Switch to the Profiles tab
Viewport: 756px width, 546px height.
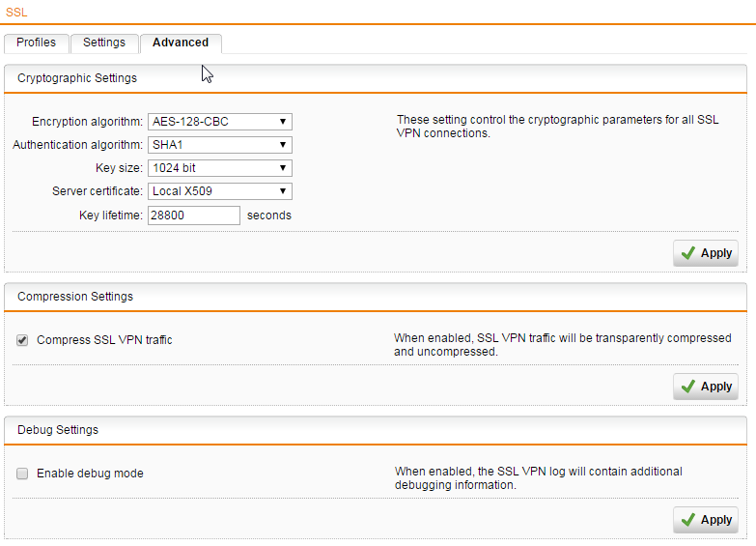pos(36,43)
